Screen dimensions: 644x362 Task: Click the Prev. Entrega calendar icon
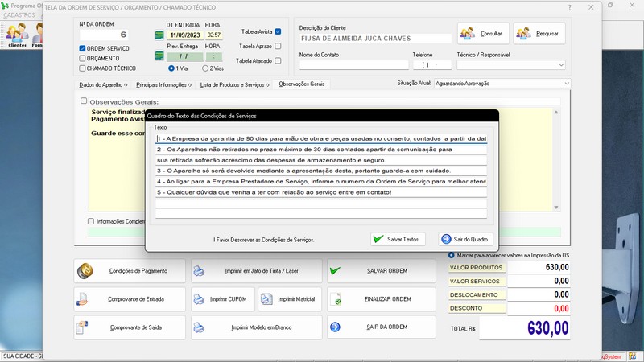(159, 56)
